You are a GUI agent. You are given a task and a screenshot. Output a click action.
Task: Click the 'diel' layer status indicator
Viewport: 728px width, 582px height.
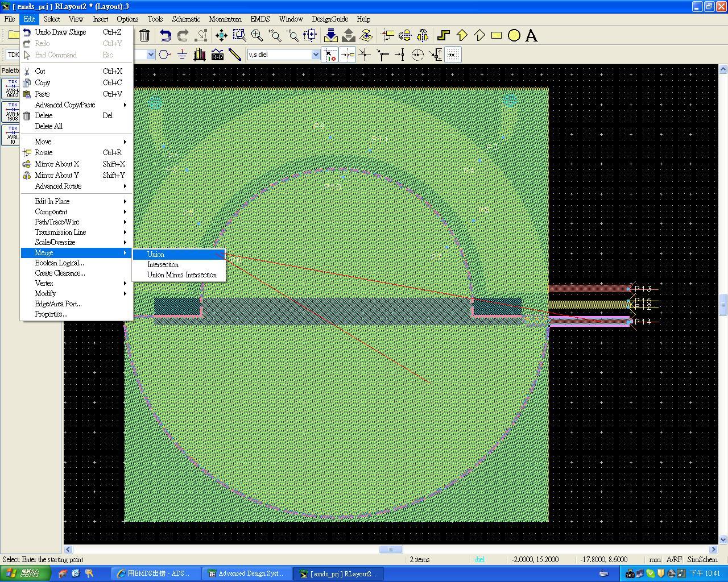tap(479, 559)
